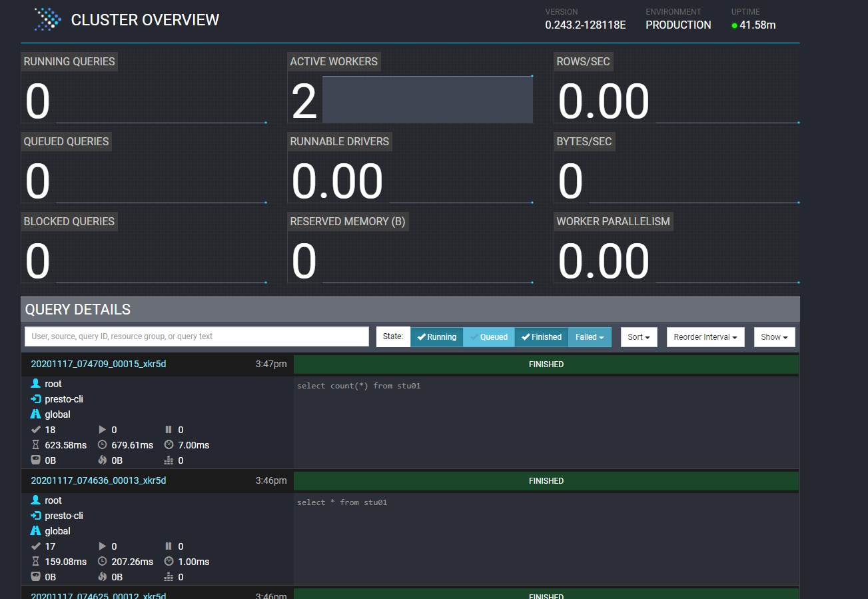Viewport: 868px width, 599px height.
Task: Click hourglass icon beside 623.58ms
Action: 36,445
